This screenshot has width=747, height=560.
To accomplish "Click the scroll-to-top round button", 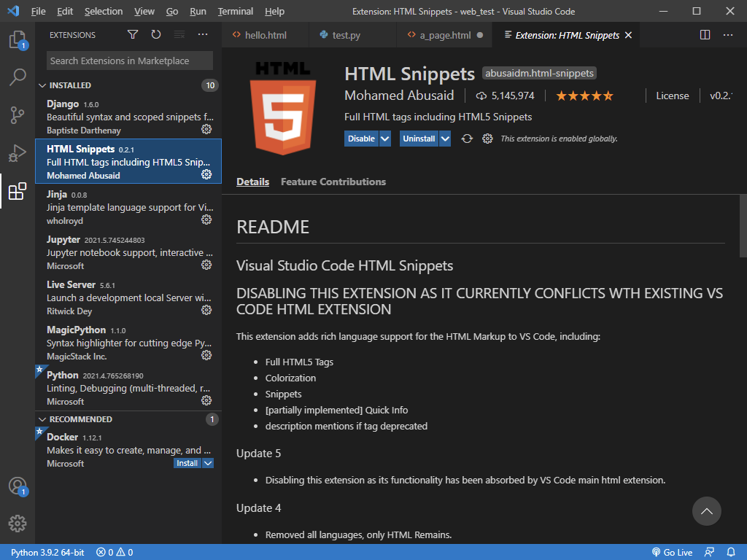I will 706,511.
